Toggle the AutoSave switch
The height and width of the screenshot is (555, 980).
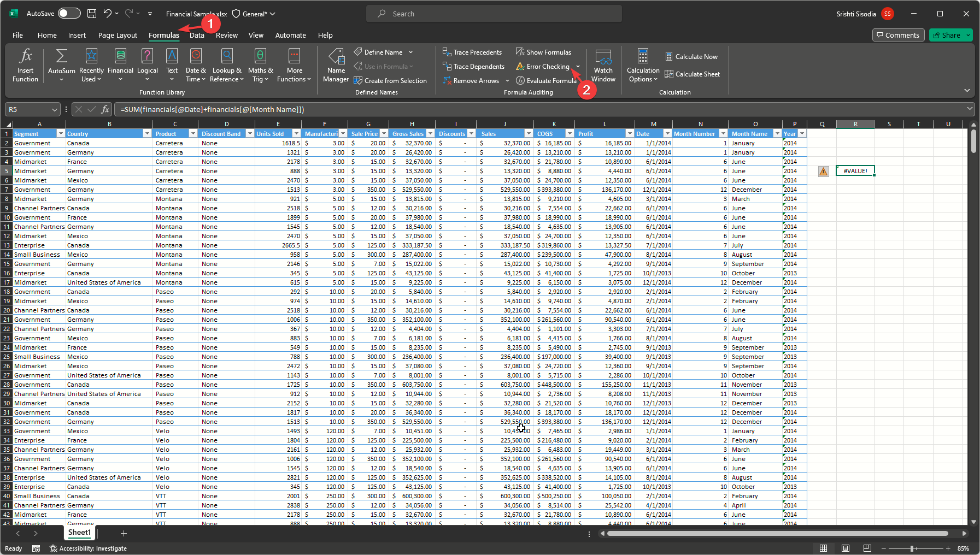coord(69,14)
